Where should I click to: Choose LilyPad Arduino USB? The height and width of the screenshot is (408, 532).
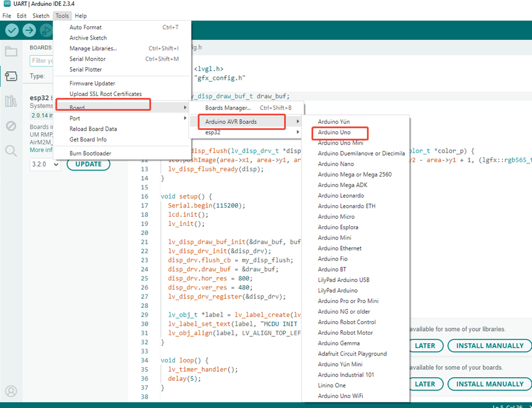[x=356, y=280]
